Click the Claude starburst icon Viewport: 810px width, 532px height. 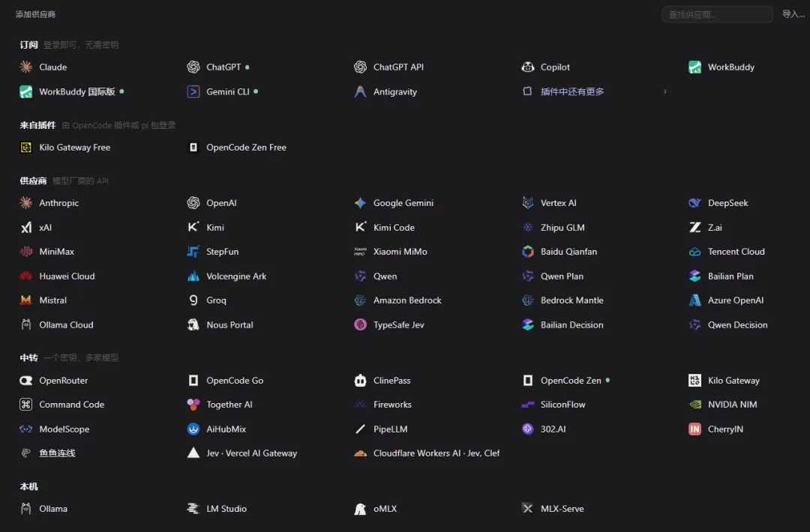click(25, 67)
